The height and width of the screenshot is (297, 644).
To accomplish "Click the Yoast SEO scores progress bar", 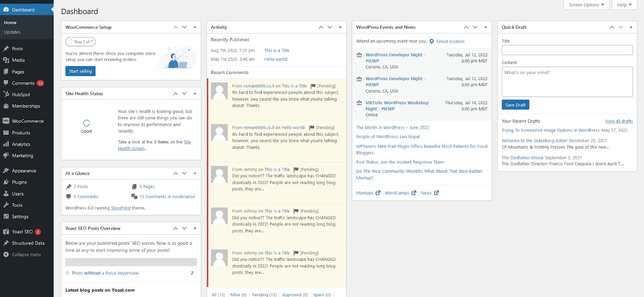I will [x=131, y=262].
